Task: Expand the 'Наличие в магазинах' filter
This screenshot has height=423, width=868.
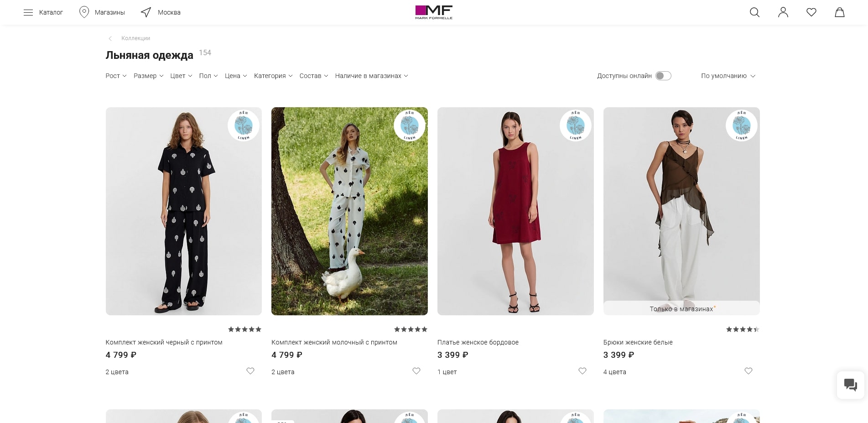Action: coord(371,76)
